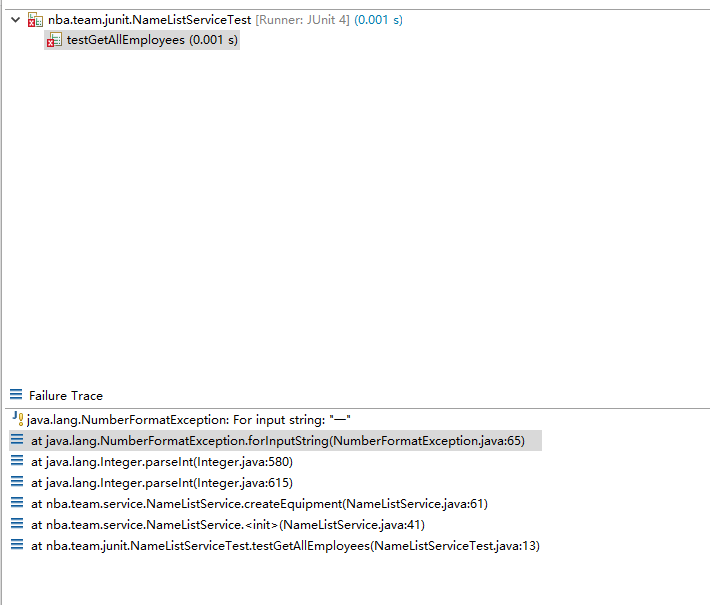Click the Failure Trace label
Screen dimensions: 710x605
[x=66, y=396]
